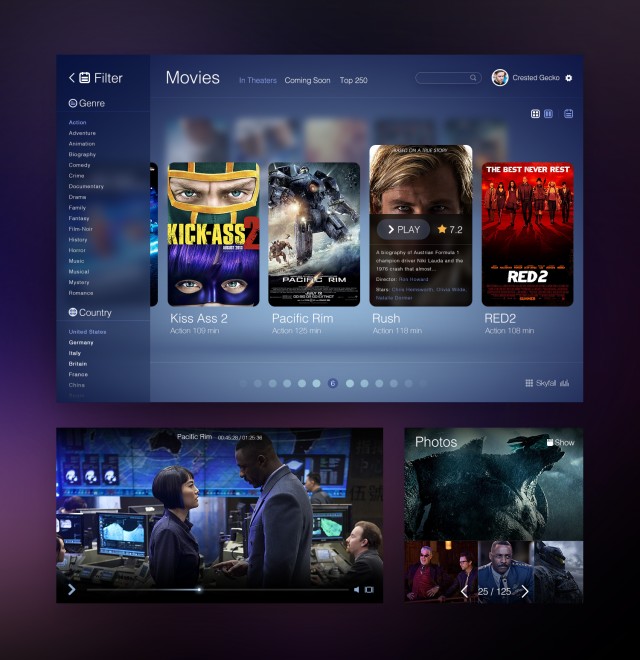Go to the previous photo with the left arrow
The width and height of the screenshot is (640, 660).
[464, 591]
